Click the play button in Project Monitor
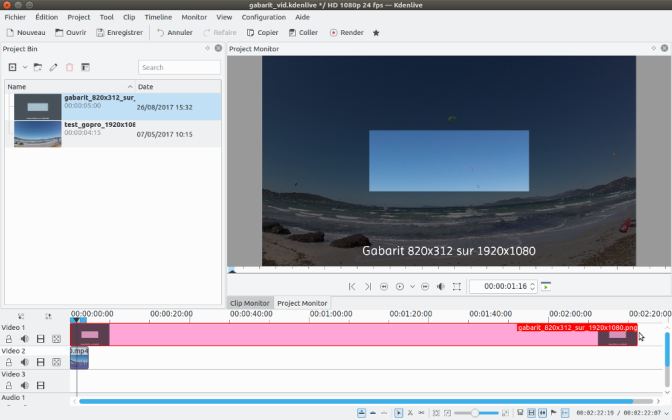 (x=399, y=286)
